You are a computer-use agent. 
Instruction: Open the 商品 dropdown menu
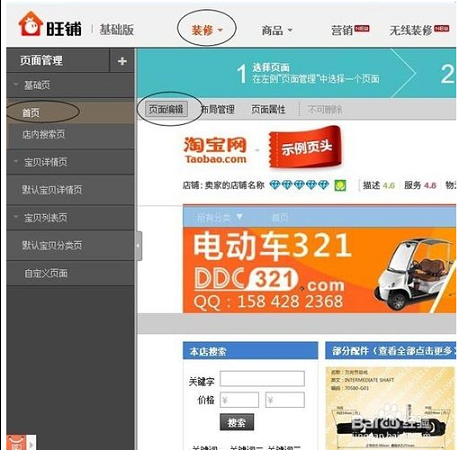tap(277, 30)
